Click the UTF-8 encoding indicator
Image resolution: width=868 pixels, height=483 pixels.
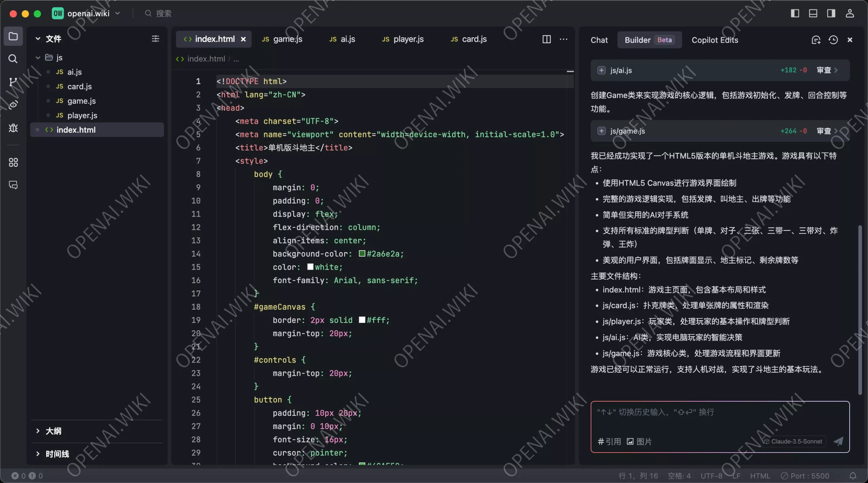711,476
